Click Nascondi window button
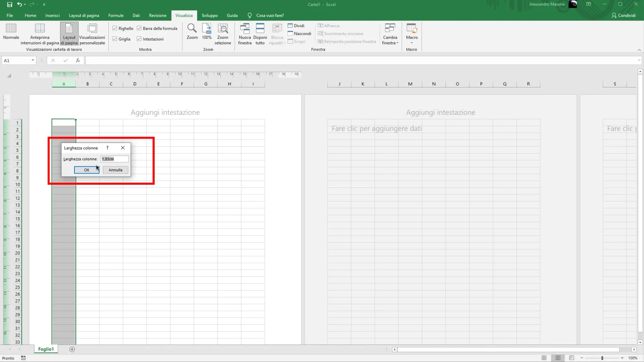644x362 pixels. point(299,34)
